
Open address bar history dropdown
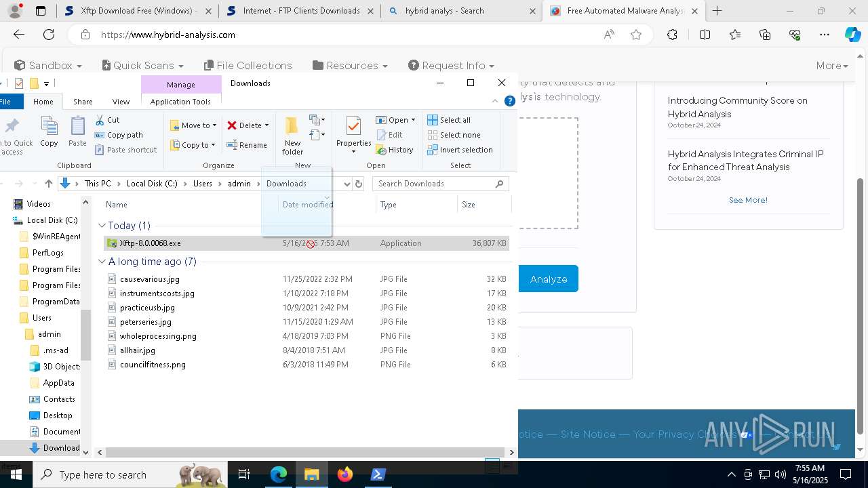coord(347,184)
